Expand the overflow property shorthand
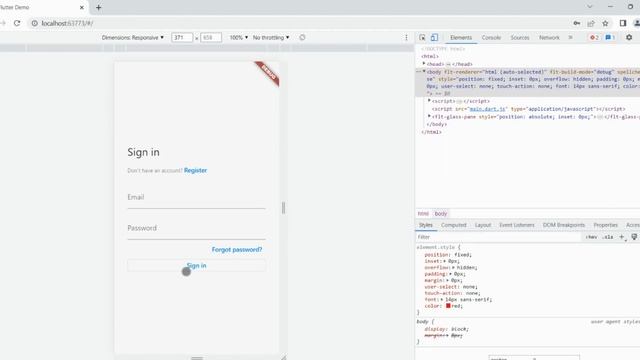Screen dimensions: 640x360 coord(453,268)
